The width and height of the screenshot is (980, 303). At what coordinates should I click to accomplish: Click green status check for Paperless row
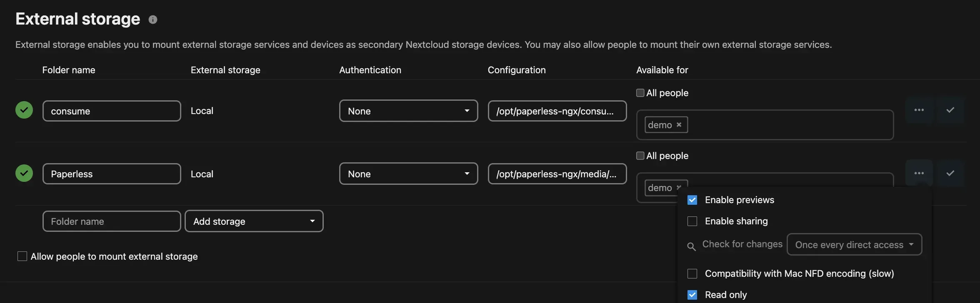point(24,173)
